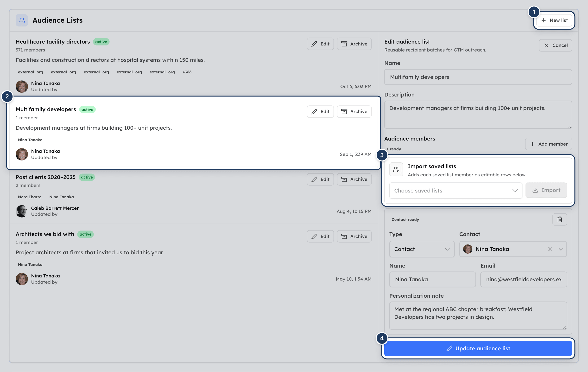Click the '371 members' count text
Viewport: 588px width, 372px height.
click(x=30, y=50)
